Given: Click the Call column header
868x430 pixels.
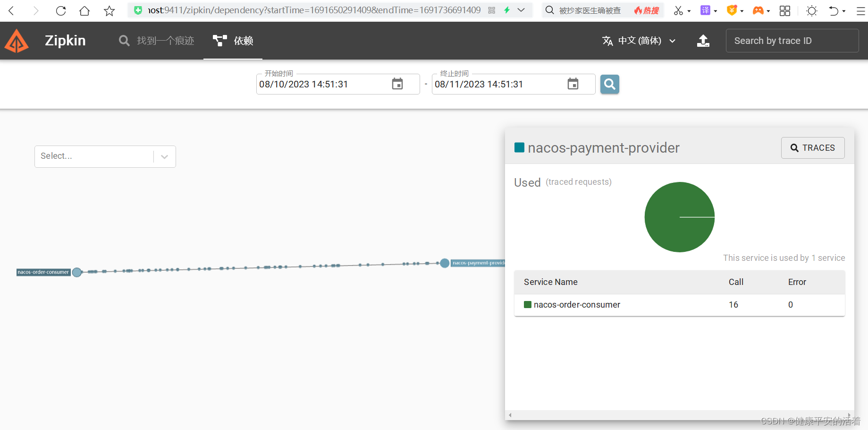Looking at the screenshot, I should pos(736,282).
